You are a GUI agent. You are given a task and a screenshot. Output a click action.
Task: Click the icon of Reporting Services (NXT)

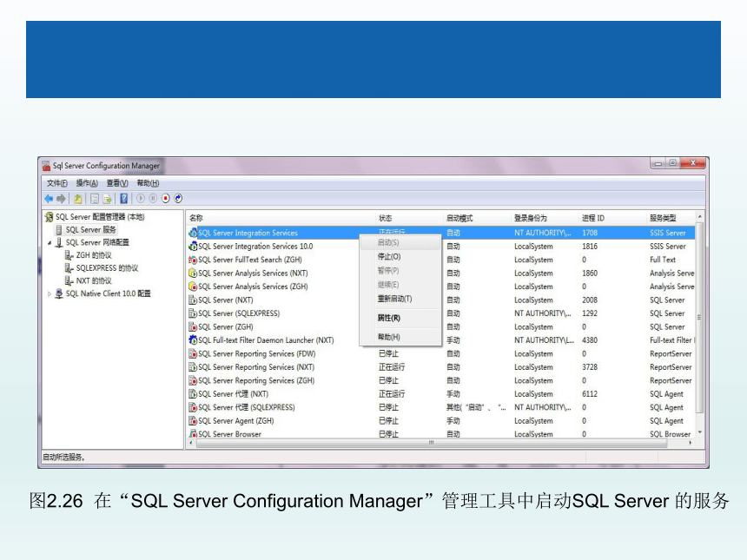coord(193,367)
